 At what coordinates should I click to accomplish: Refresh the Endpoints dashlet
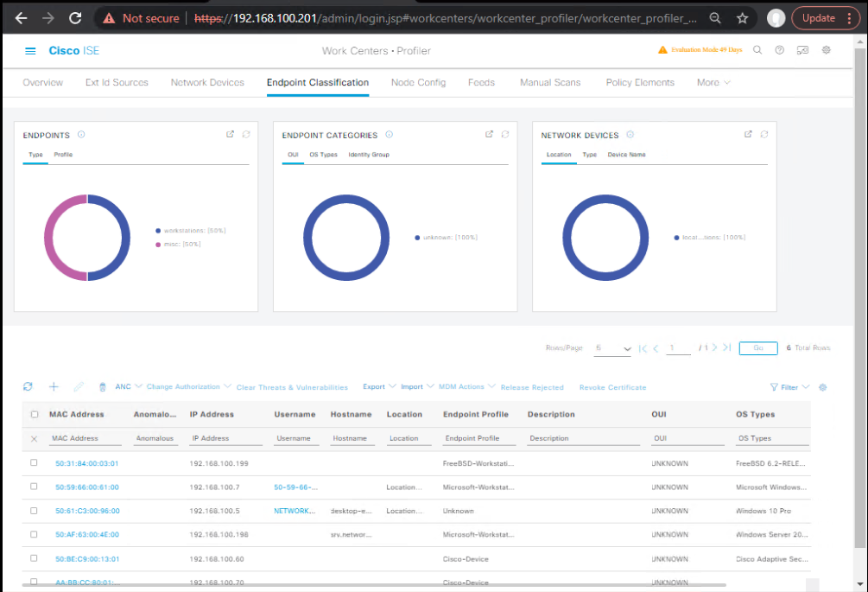(246, 134)
